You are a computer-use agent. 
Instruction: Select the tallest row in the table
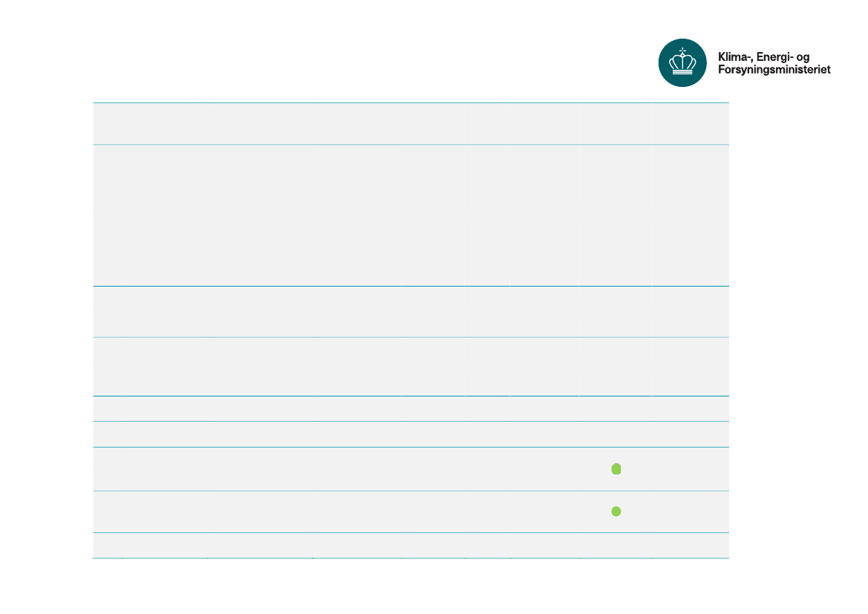(x=411, y=215)
